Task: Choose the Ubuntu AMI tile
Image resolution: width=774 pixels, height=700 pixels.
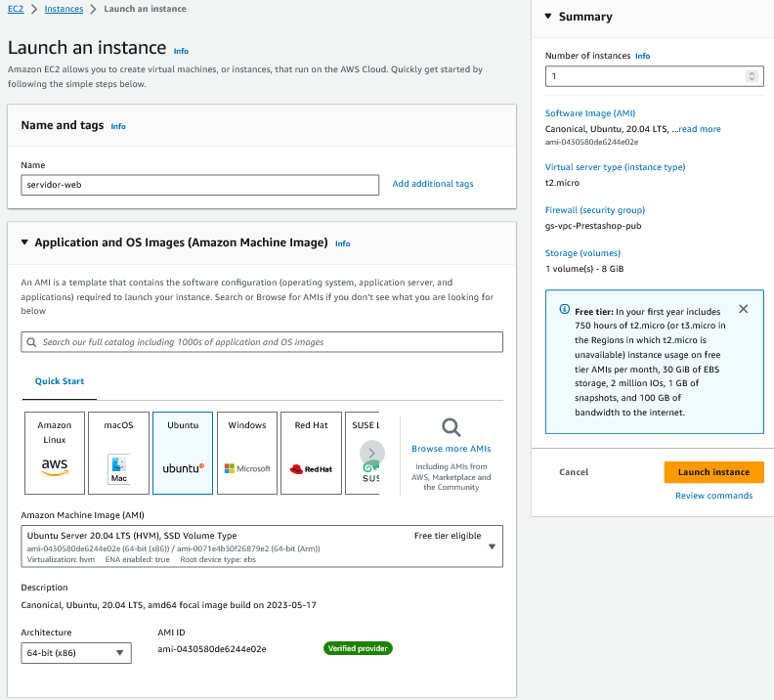Action: 183,453
